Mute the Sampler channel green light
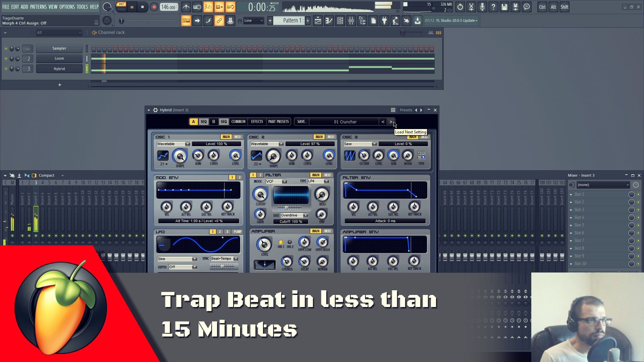 click(x=6, y=49)
